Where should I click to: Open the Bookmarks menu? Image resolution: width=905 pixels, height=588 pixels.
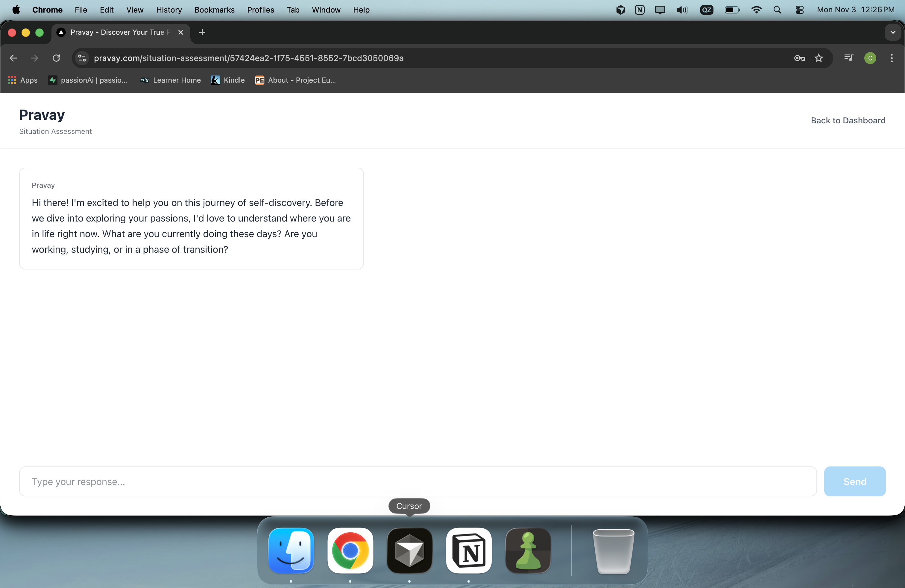click(214, 10)
